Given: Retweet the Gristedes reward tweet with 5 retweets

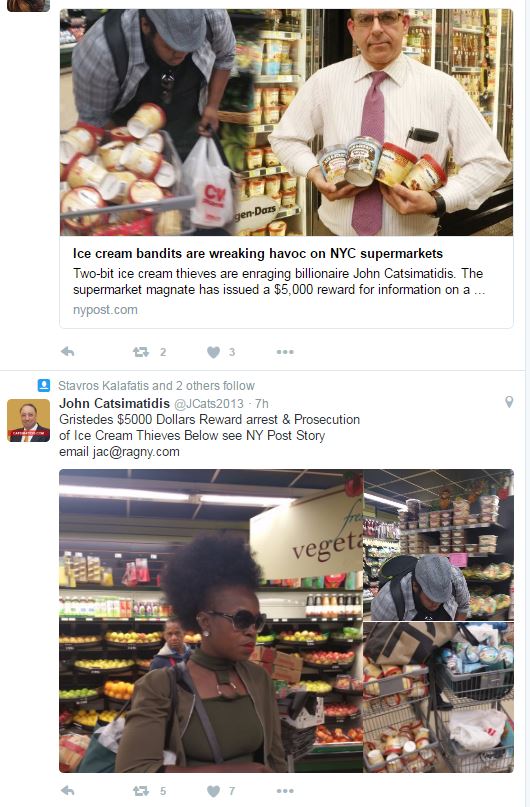Looking at the screenshot, I should coord(141,791).
